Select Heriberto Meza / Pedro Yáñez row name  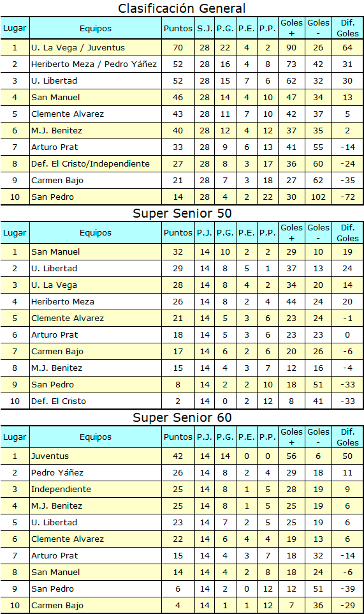(x=94, y=64)
